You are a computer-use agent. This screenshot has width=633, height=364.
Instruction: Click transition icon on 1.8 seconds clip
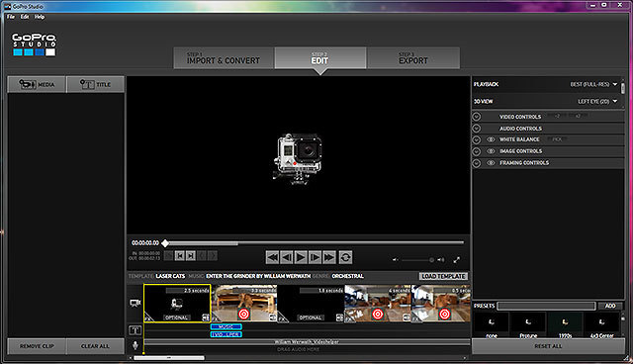point(339,318)
